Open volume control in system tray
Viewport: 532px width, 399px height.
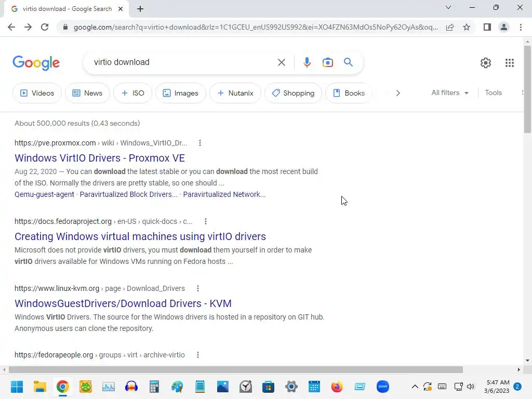[470, 387]
